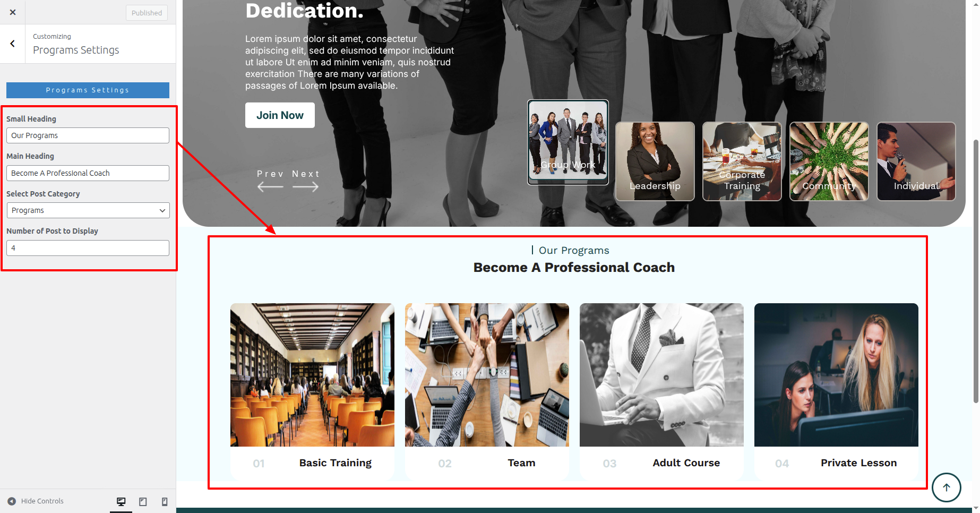Click the scroll-to-top arrow button
Image resolution: width=980 pixels, height=513 pixels.
click(x=947, y=488)
